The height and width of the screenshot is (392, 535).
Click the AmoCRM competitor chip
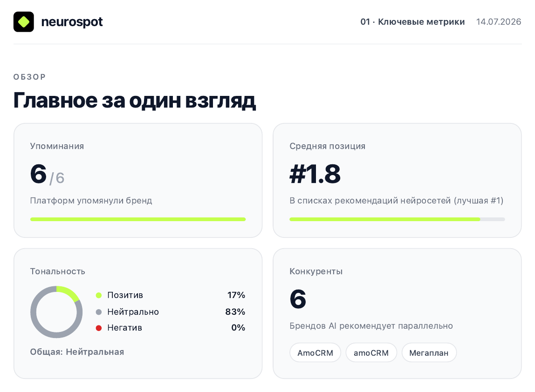tap(315, 353)
